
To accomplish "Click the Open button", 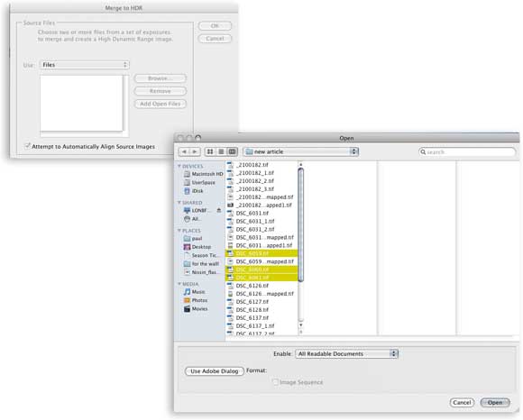I will pos(495,403).
